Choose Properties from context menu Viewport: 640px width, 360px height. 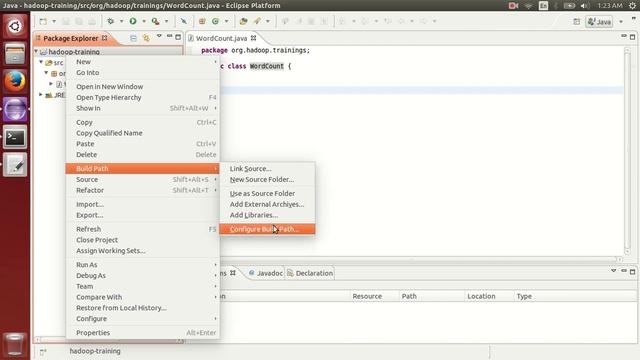[142, 333]
